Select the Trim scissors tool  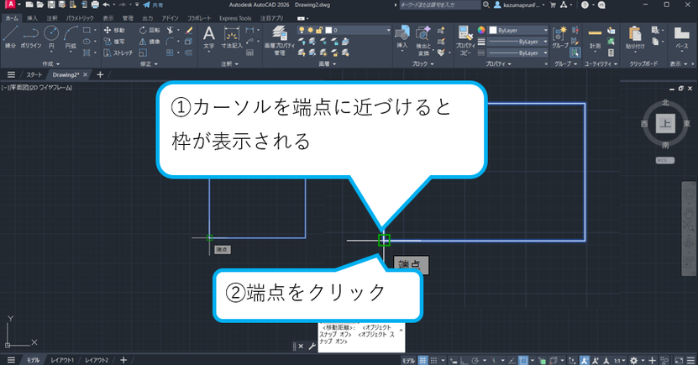pos(170,30)
